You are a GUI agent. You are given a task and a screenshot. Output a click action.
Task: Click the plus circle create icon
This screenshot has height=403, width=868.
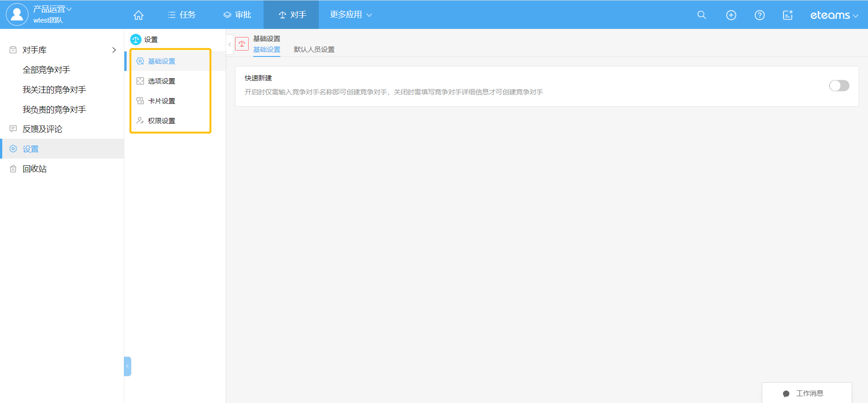pyautogui.click(x=731, y=15)
